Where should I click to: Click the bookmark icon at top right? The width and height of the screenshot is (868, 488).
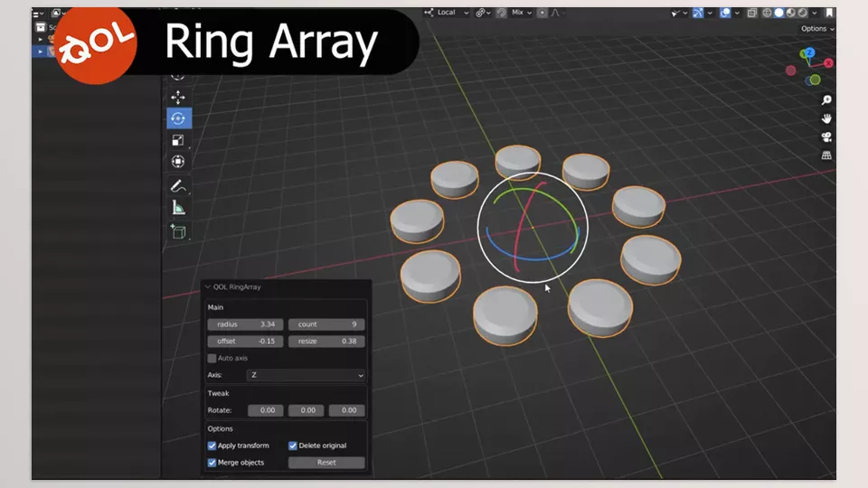(829, 13)
